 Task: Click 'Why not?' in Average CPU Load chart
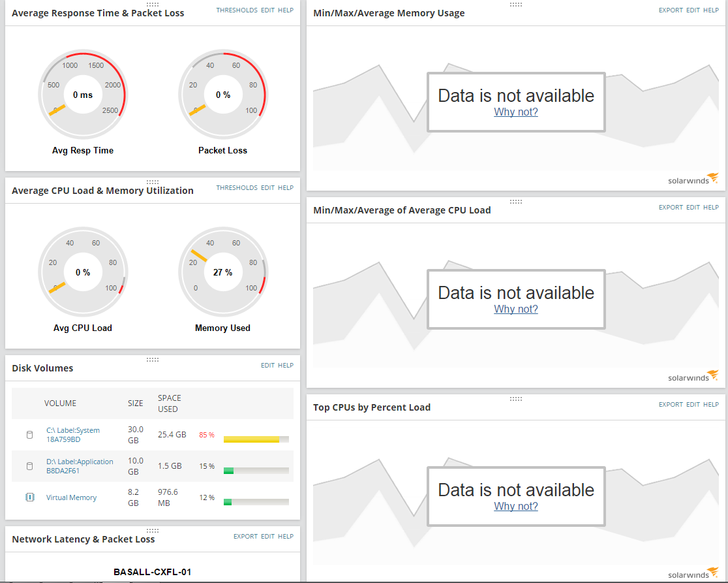click(x=516, y=309)
